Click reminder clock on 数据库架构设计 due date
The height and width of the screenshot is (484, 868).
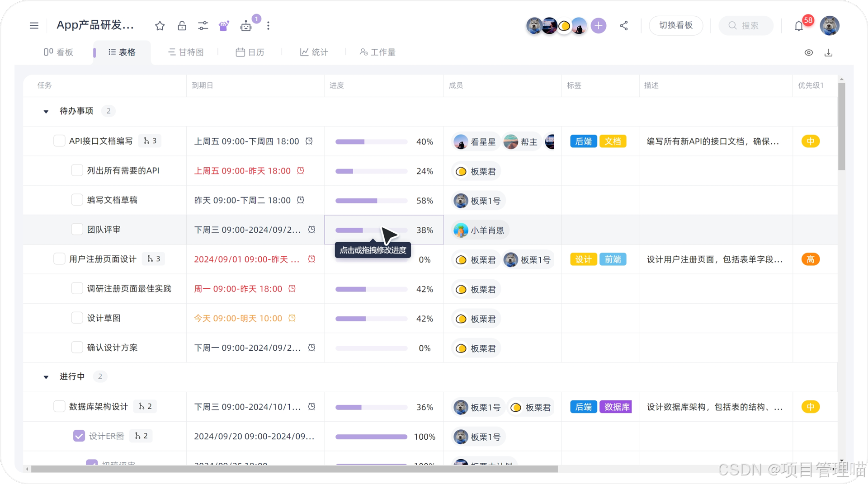pyautogui.click(x=312, y=407)
